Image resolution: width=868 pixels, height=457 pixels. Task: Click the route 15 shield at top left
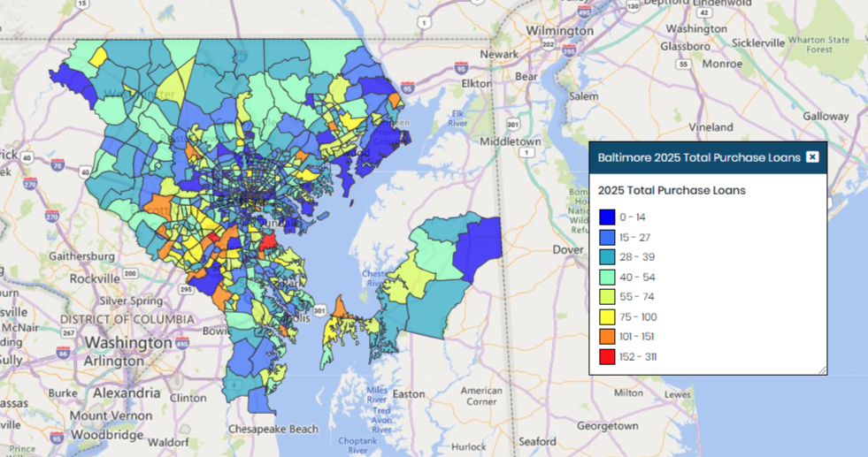82,4
